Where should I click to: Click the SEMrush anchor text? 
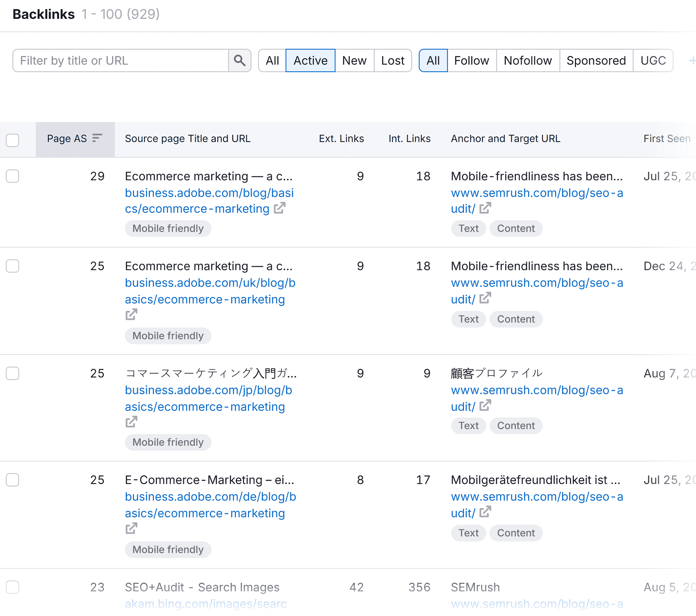point(475,587)
